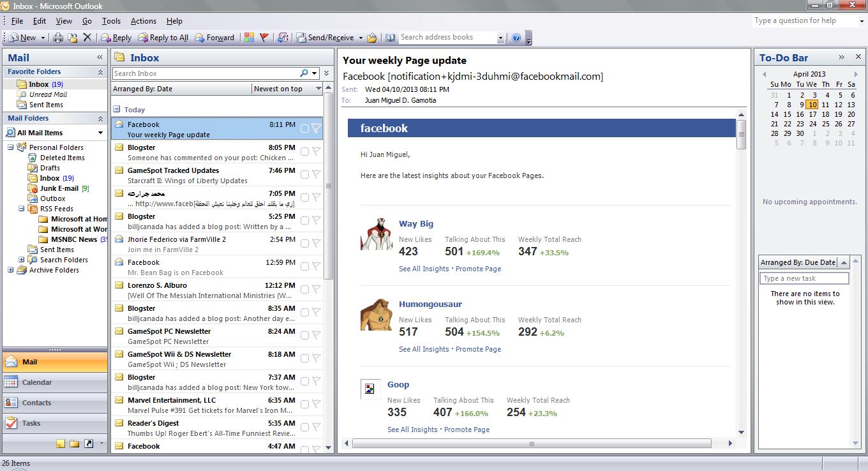Minimize the To-Do Bar with chevron
The height and width of the screenshot is (471, 868).
[x=842, y=57]
